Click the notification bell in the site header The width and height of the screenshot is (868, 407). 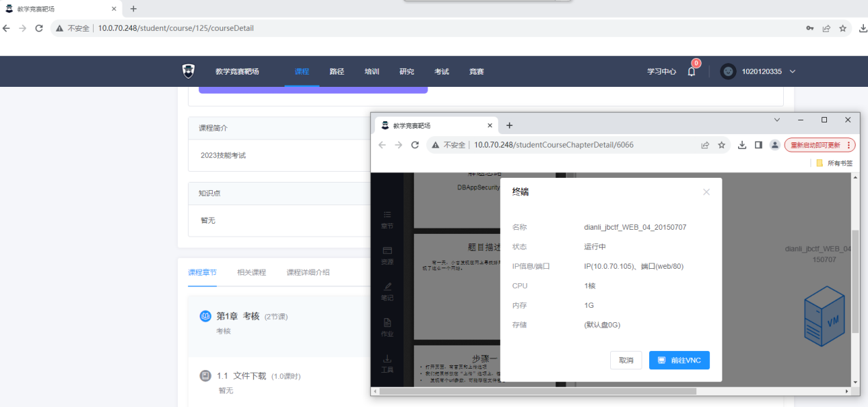(692, 72)
